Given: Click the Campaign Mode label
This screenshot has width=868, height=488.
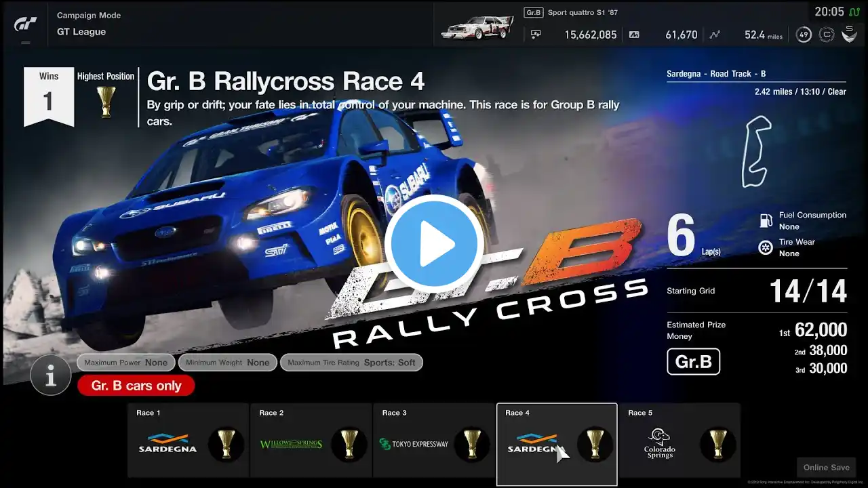Looking at the screenshot, I should pos(89,15).
